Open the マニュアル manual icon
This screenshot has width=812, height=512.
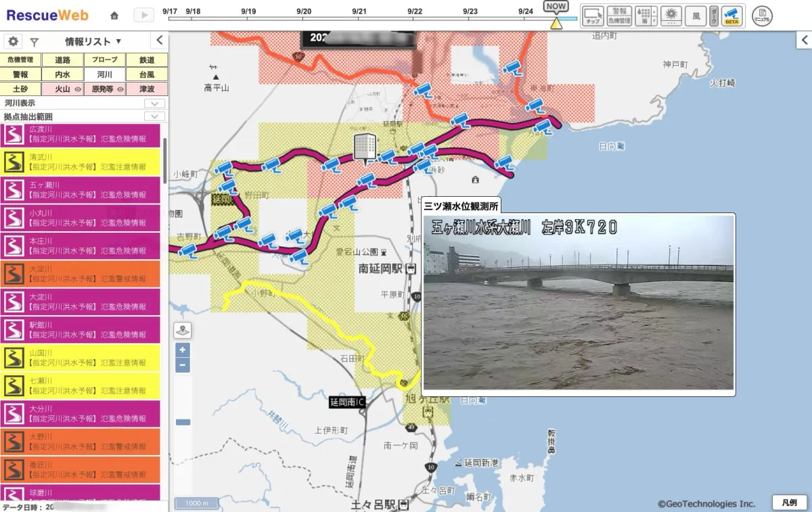(x=762, y=16)
